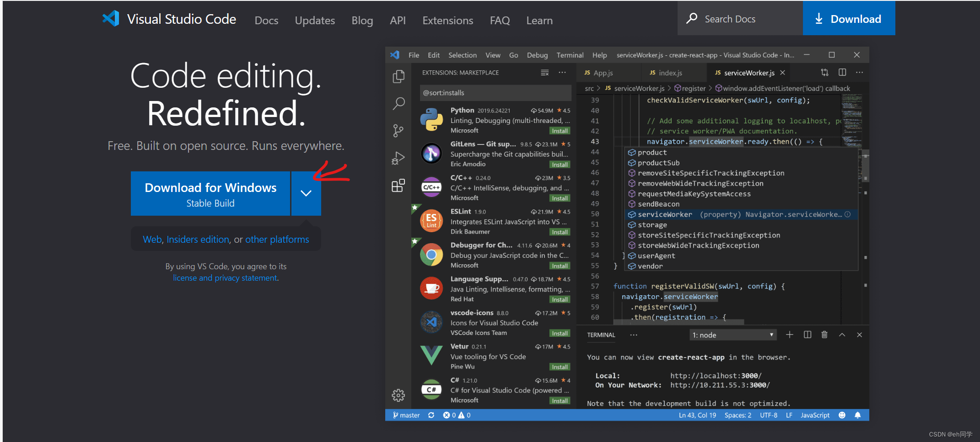Click the C# extension icon
The image size is (980, 442).
(431, 389)
